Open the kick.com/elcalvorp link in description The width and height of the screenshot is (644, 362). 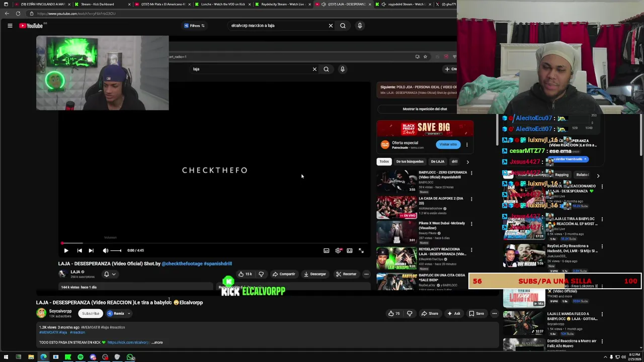(128, 342)
